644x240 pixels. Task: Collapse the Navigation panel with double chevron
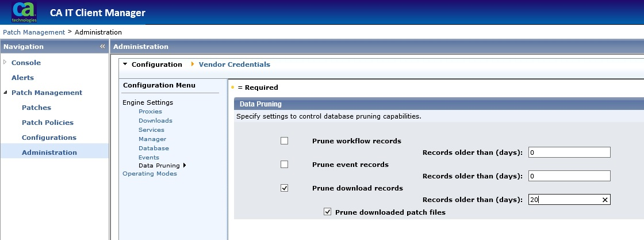tap(102, 47)
